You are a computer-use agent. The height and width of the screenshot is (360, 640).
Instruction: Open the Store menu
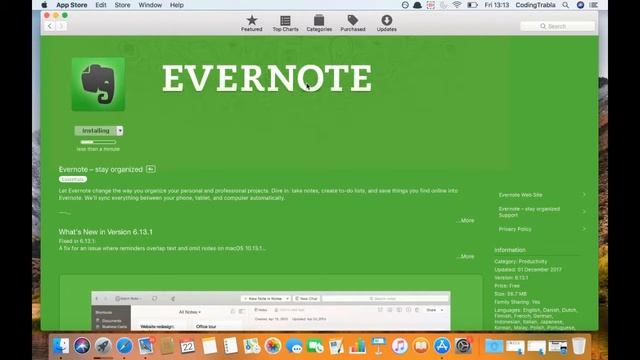(x=122, y=5)
